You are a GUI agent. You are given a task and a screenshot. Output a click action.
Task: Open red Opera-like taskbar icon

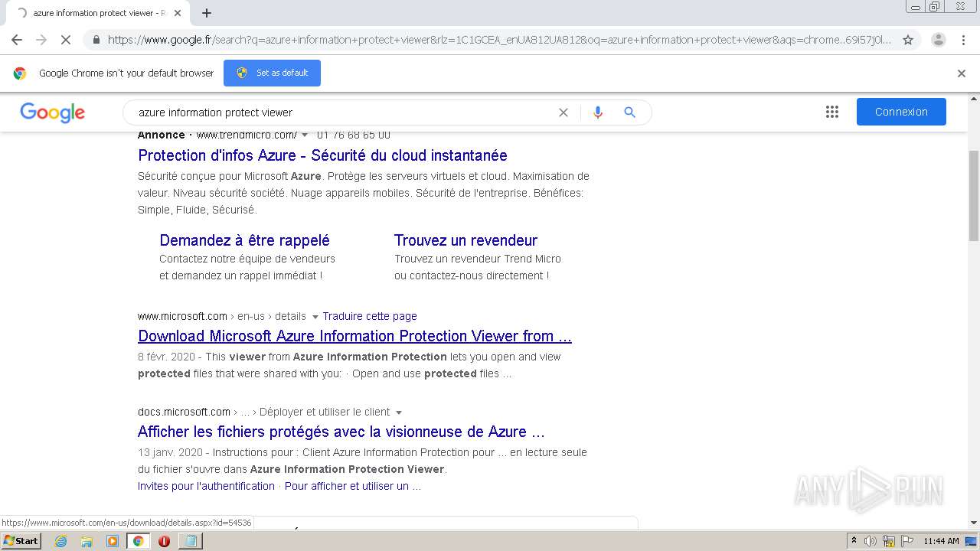164,541
